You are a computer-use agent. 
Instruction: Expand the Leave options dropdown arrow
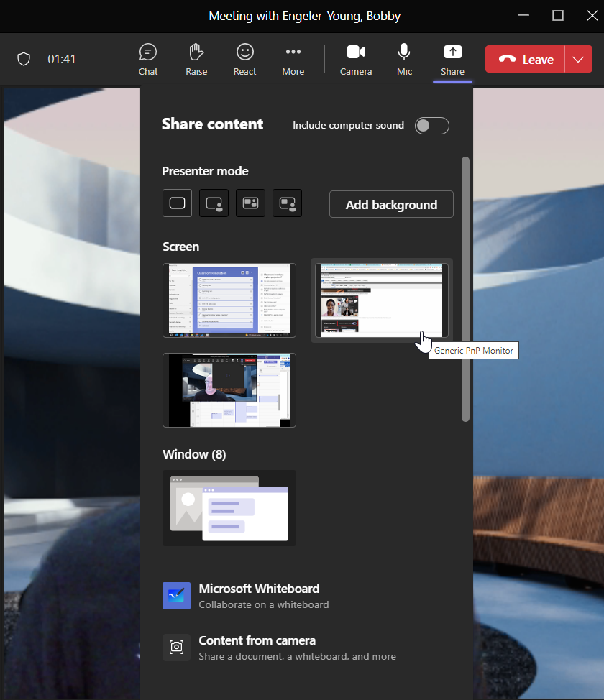pyautogui.click(x=579, y=59)
